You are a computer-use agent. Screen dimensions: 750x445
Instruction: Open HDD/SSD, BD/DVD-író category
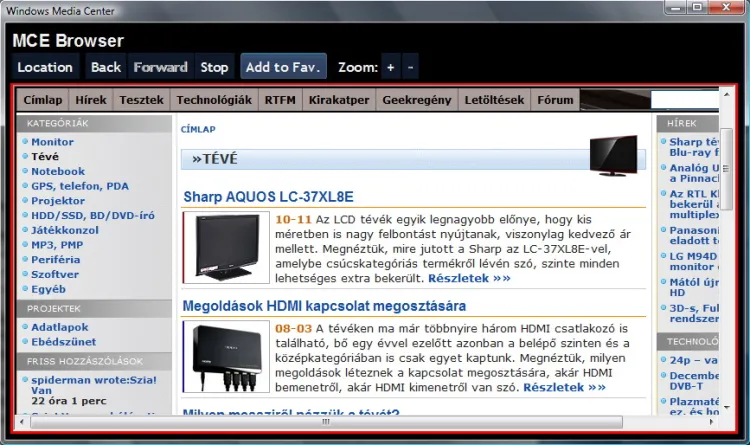coord(93,216)
